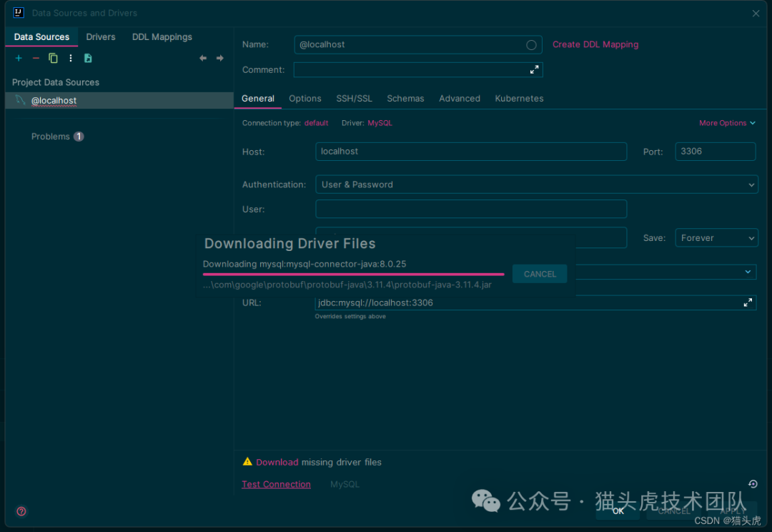Add a new data source with plus icon

(19, 58)
